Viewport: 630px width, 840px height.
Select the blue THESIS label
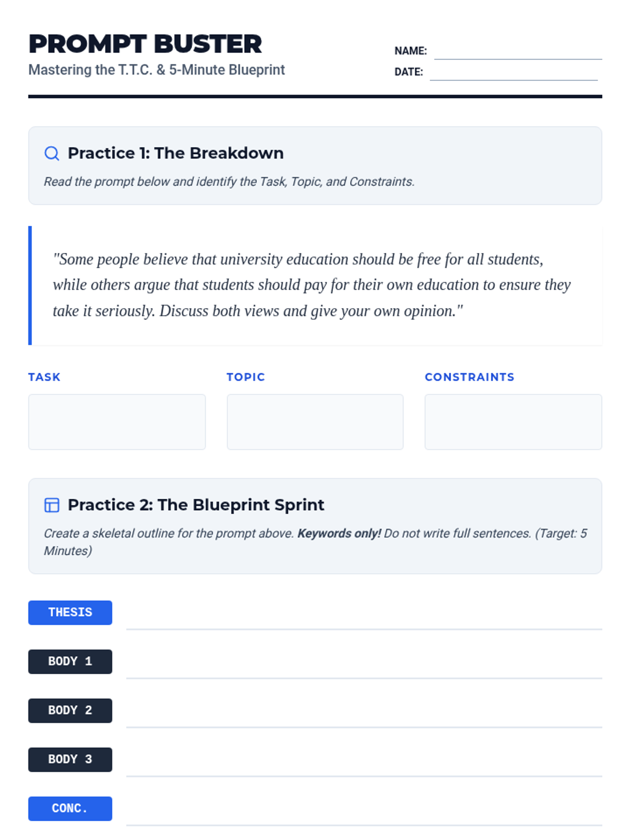(70, 613)
